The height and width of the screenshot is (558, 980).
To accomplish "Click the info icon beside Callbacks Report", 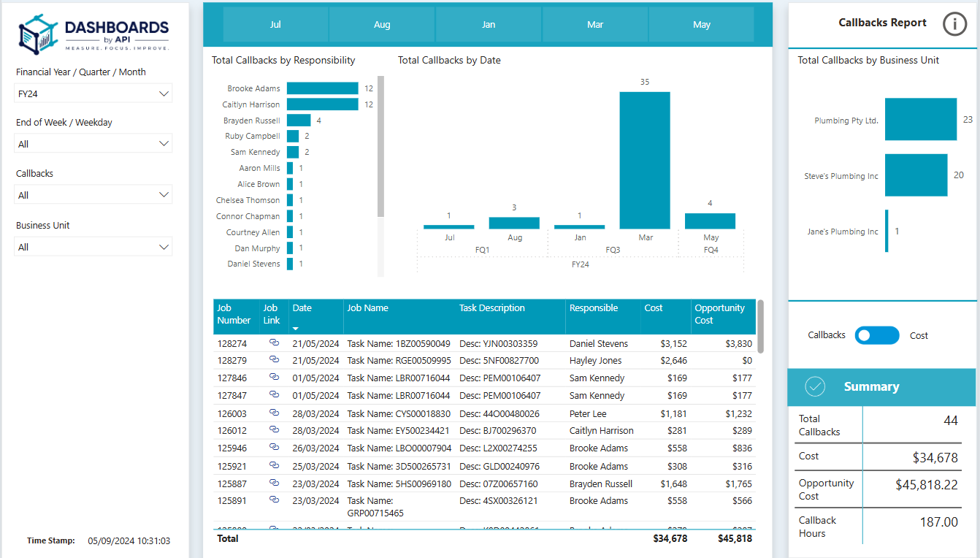I will click(954, 24).
